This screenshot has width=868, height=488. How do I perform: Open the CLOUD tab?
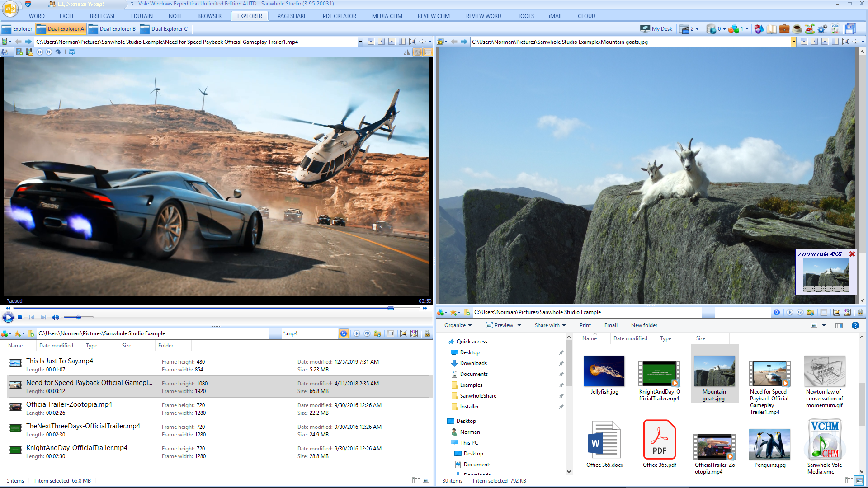pos(586,16)
